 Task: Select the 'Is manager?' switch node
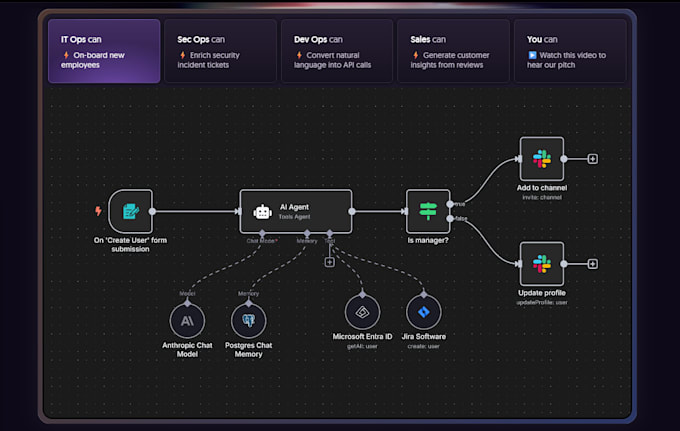pos(428,211)
